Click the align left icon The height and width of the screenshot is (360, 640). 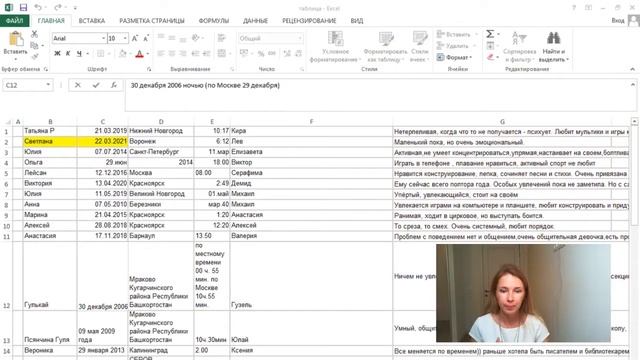point(161,53)
